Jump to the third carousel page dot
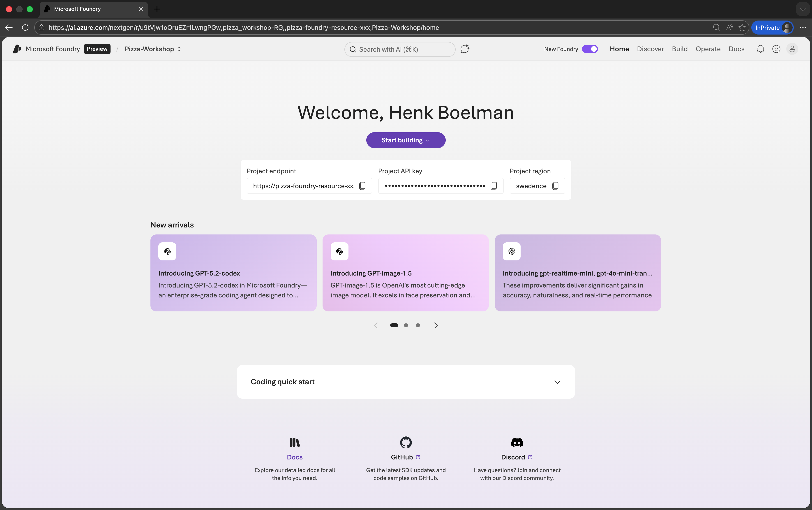Screen dimensions: 812x510 (x=418, y=325)
